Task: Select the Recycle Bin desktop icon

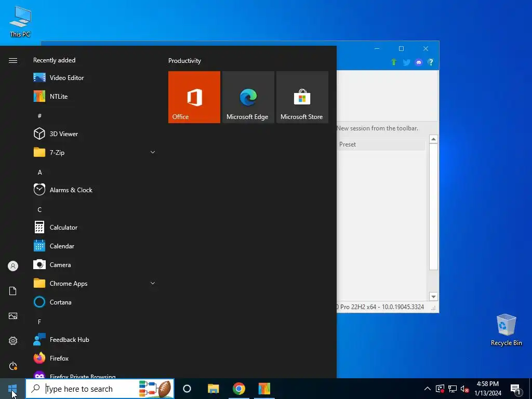Action: click(x=506, y=330)
